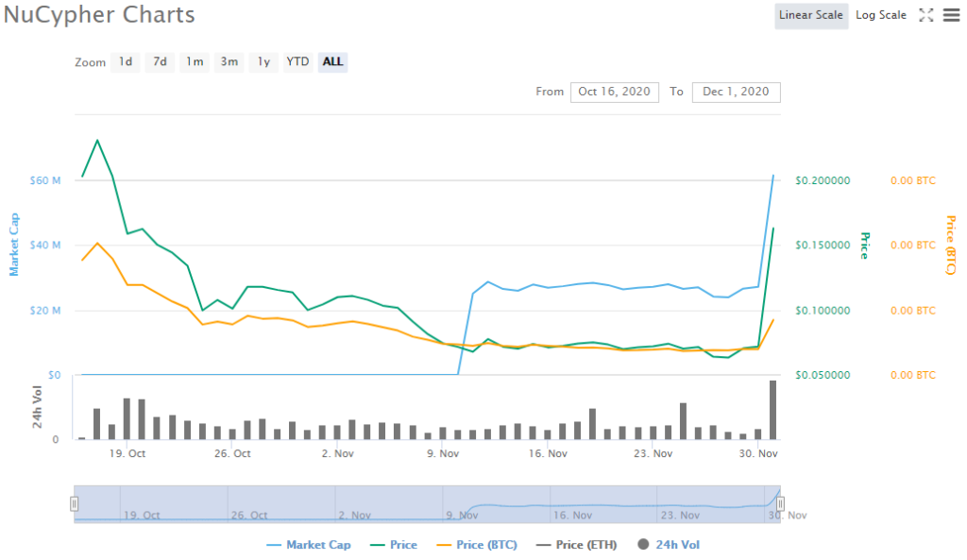967x560 pixels.
Task: Toggle 24h Vol series in legend
Action: pos(669,545)
